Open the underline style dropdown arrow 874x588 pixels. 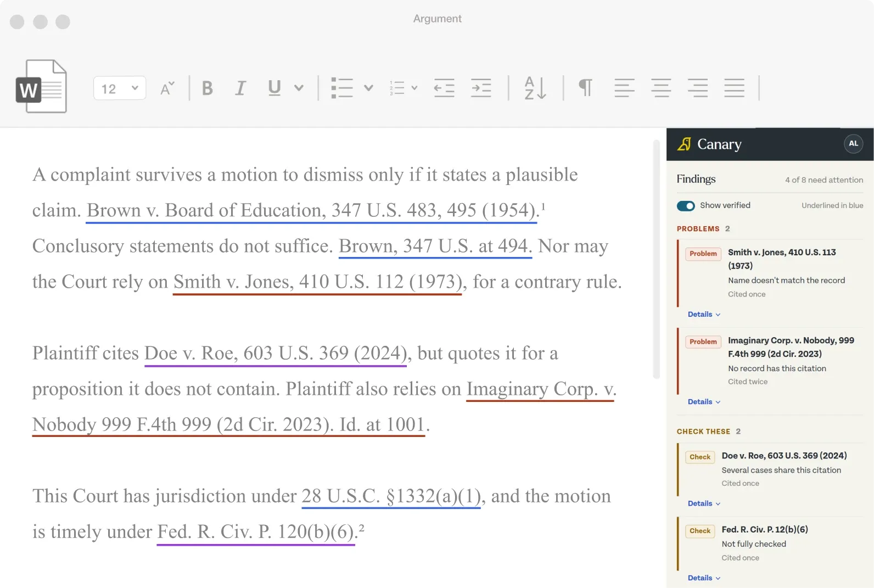tap(299, 88)
